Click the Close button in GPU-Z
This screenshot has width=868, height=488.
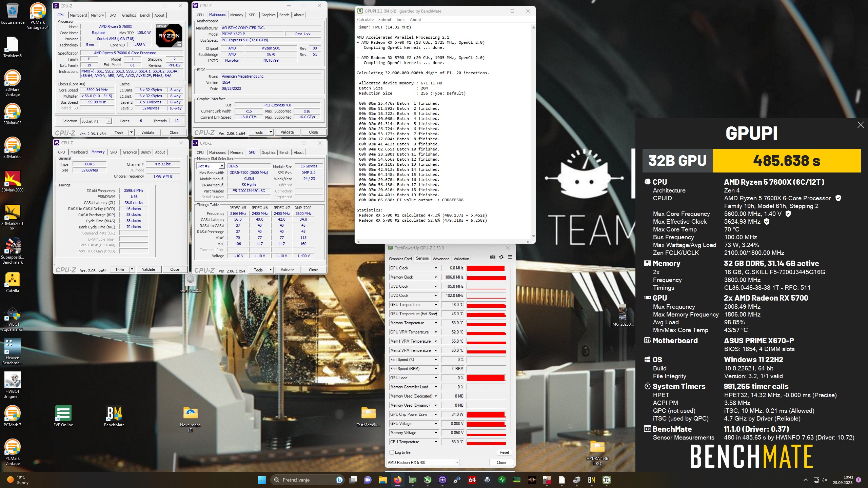(501, 462)
